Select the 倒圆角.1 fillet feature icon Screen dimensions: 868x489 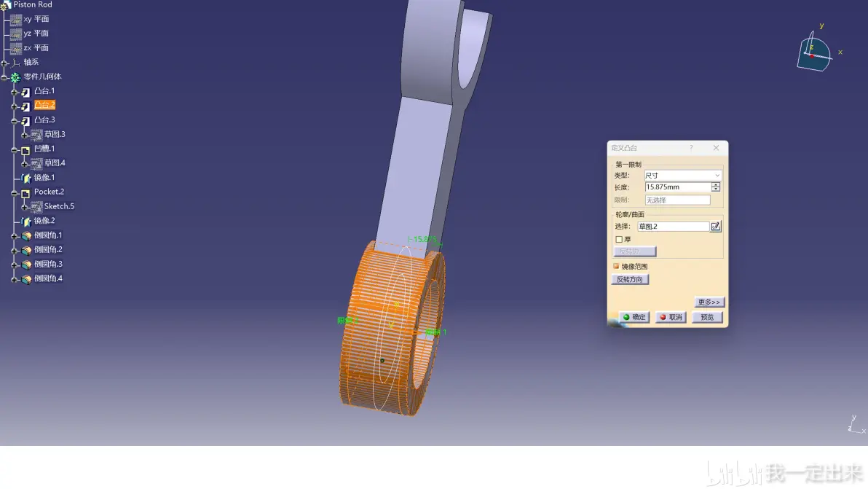click(26, 235)
